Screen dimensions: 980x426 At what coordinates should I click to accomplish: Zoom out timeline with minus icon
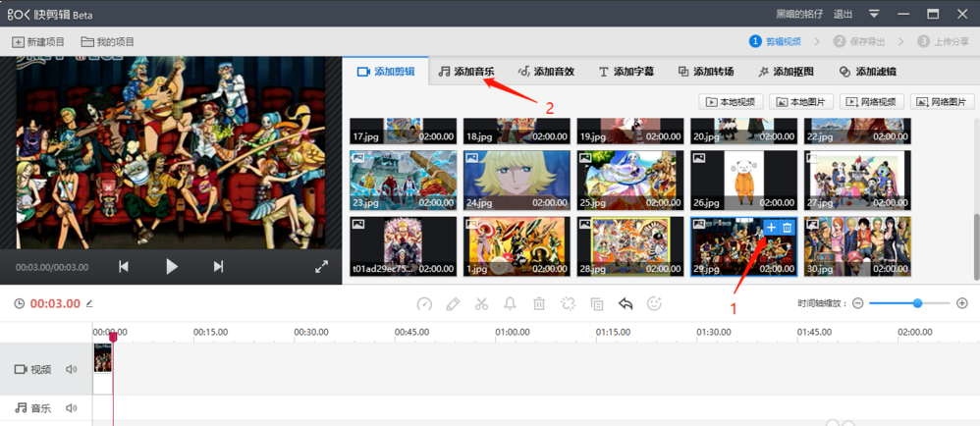pos(858,303)
